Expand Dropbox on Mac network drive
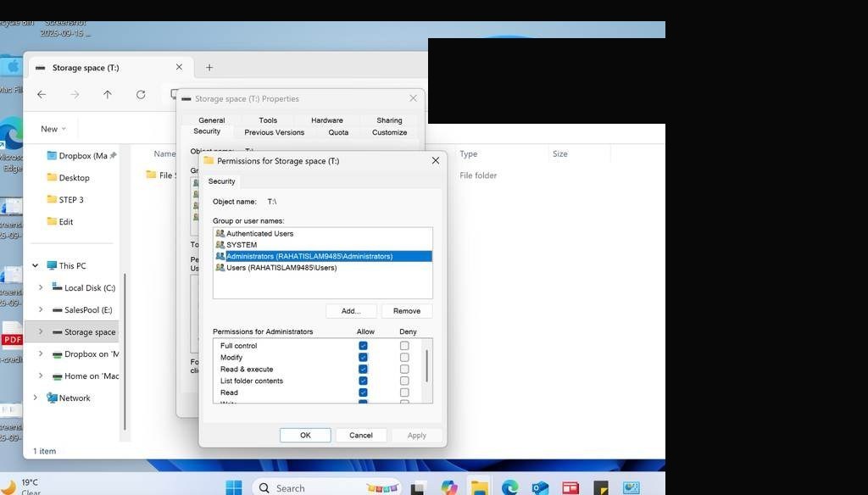 [41, 353]
